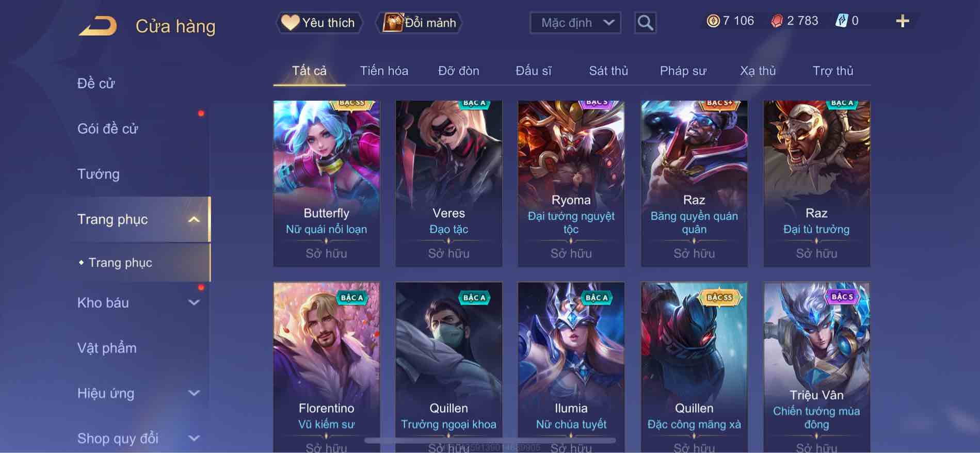Expand the Shop quy đổi chevron
The image size is (980, 453).
(x=194, y=439)
